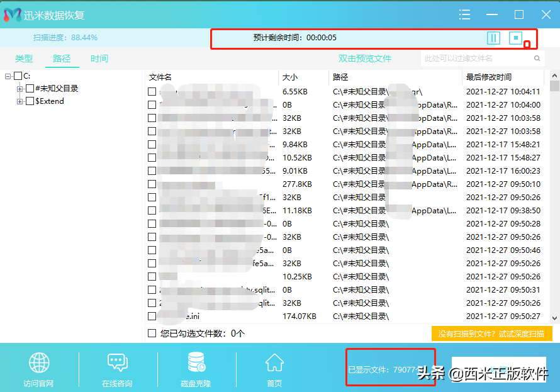Pause the scan with the pause icon
The height and width of the screenshot is (392, 560).
point(493,38)
